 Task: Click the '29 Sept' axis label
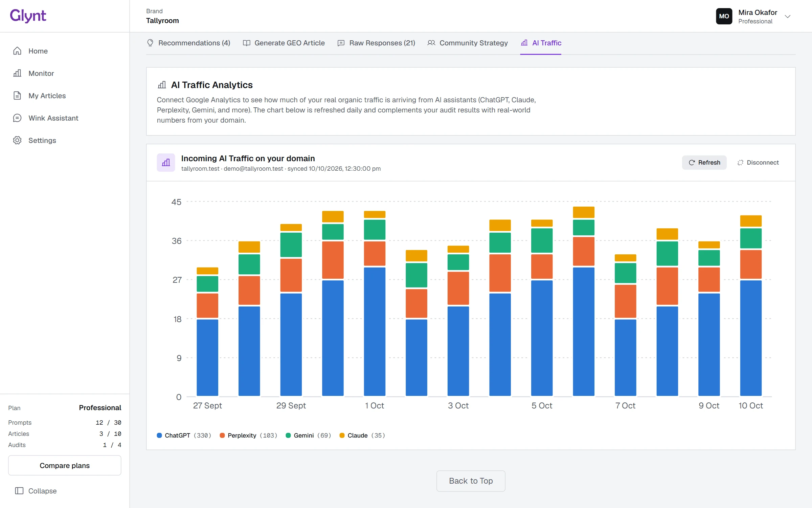click(291, 405)
